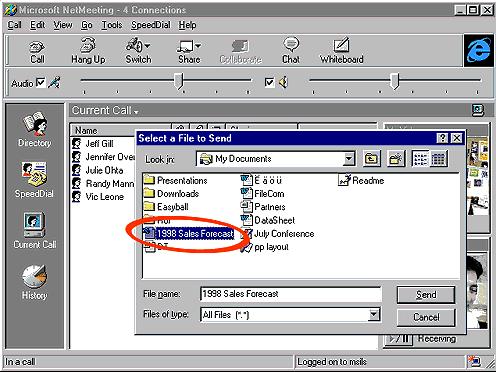Viewport: 496px width, 372px height.
Task: Open the SpeedDial sidebar view
Action: point(34,180)
